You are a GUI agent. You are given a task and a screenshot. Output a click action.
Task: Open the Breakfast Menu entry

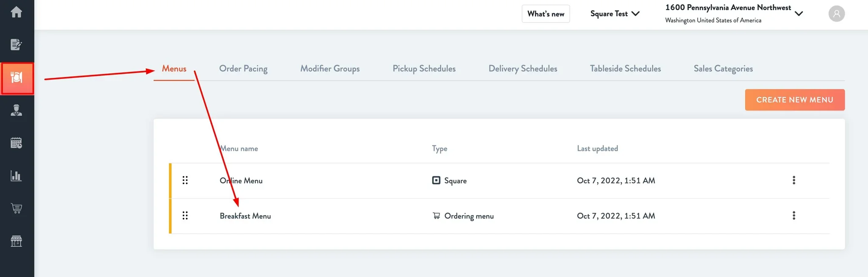[245, 216]
